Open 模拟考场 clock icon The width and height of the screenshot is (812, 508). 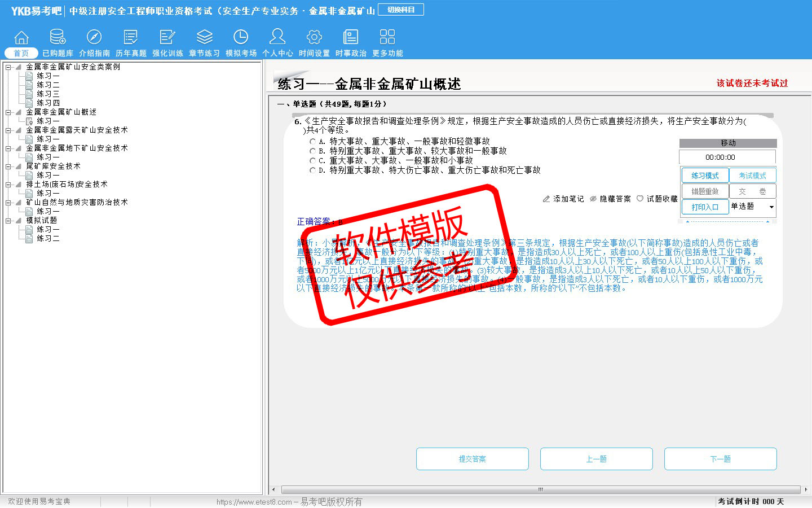[241, 38]
